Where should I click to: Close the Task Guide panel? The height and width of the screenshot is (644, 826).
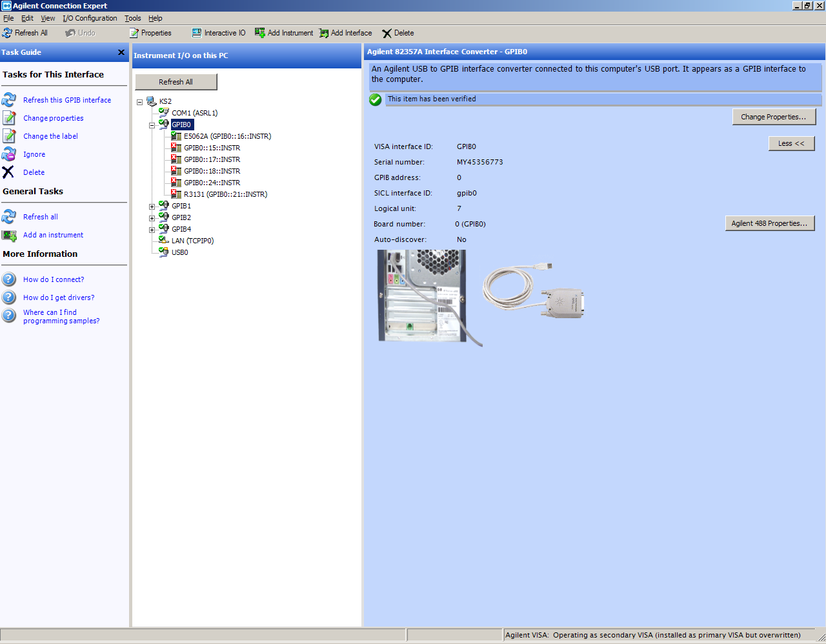click(121, 52)
